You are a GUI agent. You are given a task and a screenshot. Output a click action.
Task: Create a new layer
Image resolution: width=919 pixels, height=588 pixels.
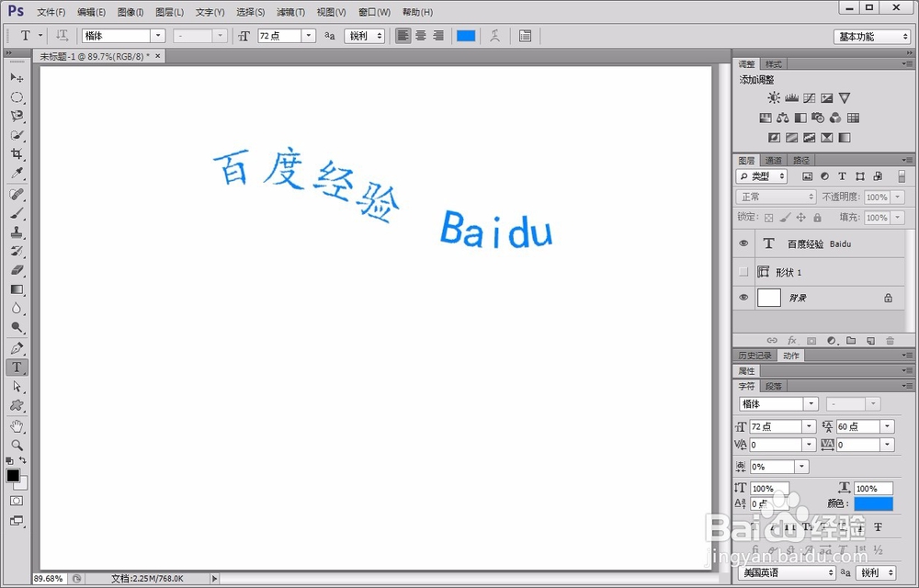tap(870, 340)
